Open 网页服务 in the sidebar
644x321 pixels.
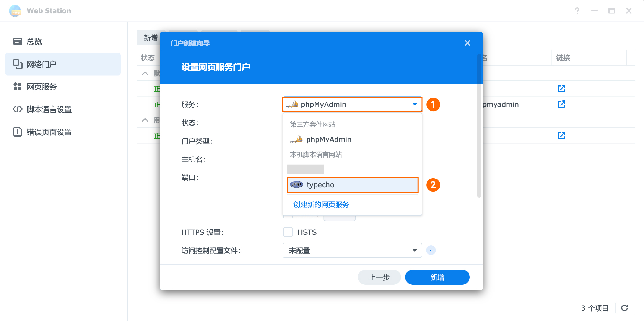(x=42, y=87)
